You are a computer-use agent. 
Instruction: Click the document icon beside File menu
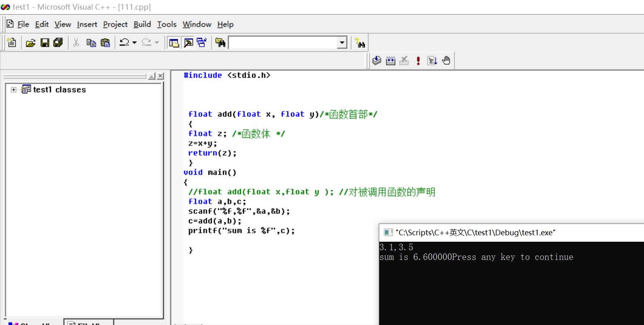point(10,24)
